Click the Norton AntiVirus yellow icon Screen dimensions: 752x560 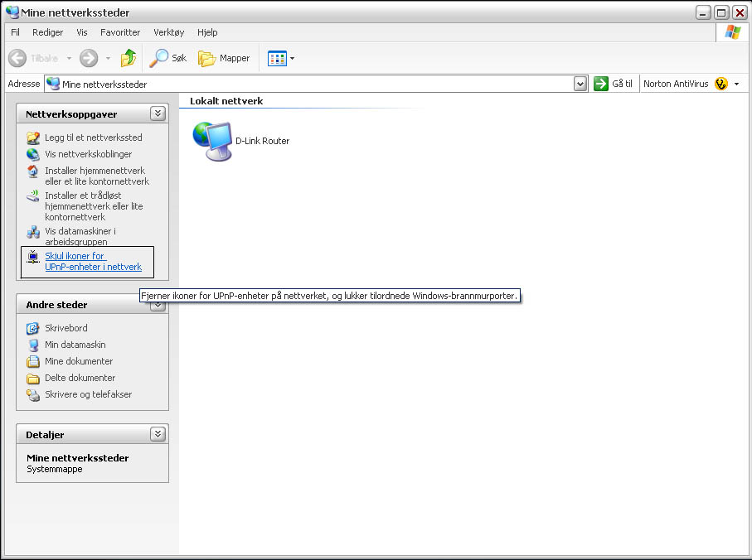click(721, 84)
